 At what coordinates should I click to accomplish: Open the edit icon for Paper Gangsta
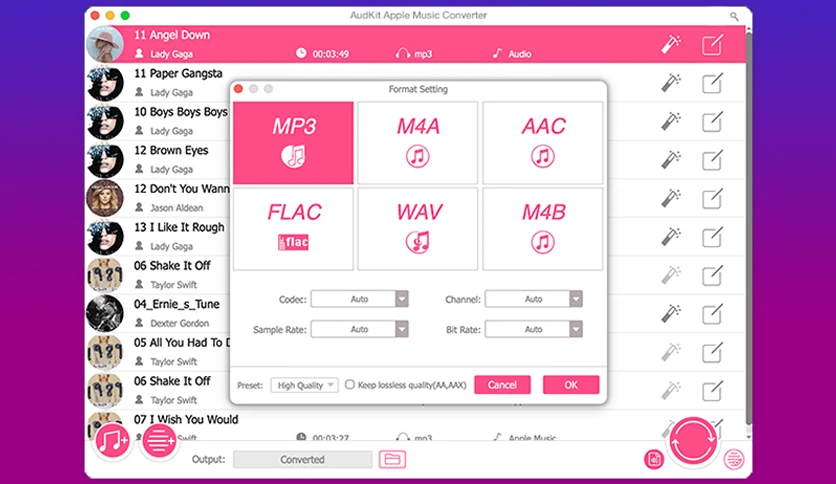(712, 83)
